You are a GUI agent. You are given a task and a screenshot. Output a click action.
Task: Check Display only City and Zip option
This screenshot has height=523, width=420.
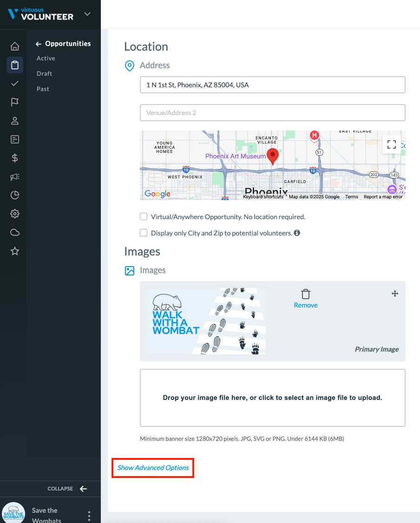tap(144, 233)
